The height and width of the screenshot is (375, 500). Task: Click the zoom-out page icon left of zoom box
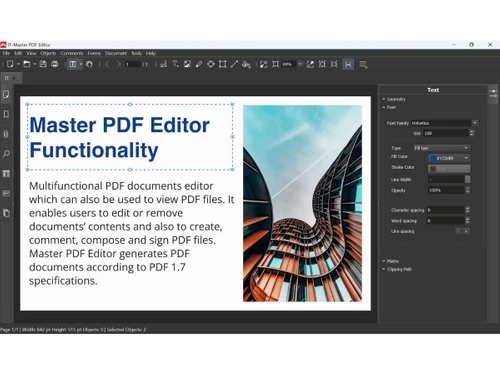[264, 64]
